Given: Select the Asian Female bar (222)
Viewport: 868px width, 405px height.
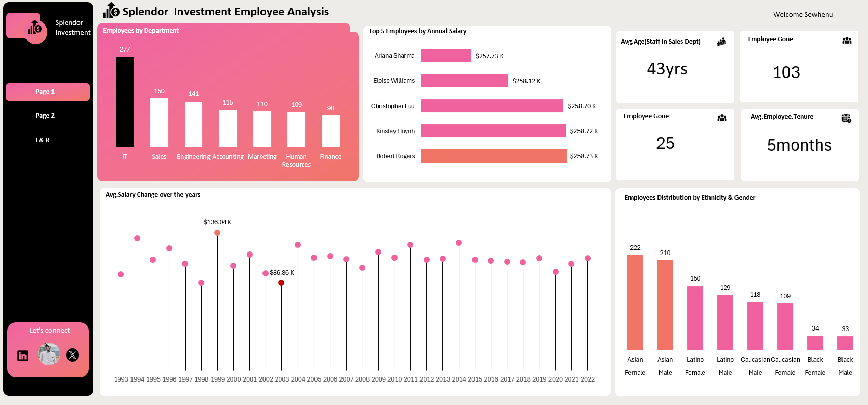Looking at the screenshot, I should [635, 302].
